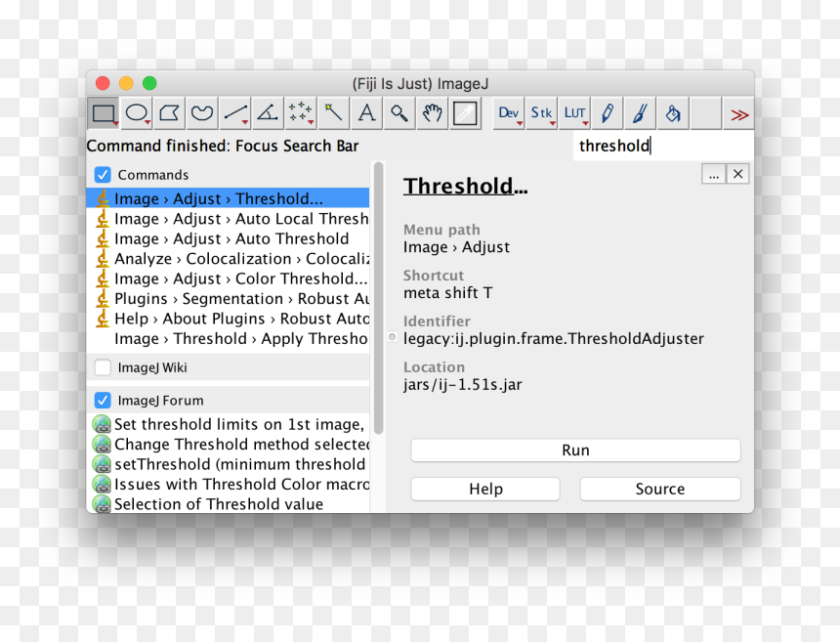Screen dimensions: 840x642
Task: Open the Dev toolbar menu
Action: coord(508,113)
